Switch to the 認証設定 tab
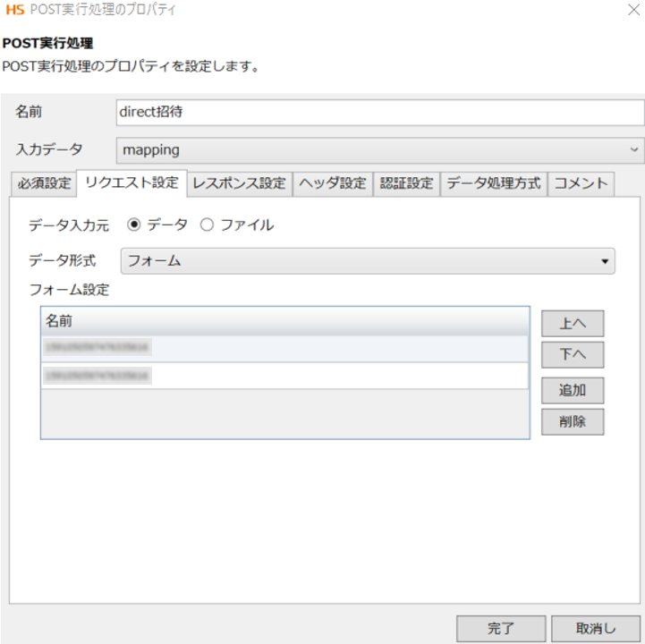 coord(406,183)
